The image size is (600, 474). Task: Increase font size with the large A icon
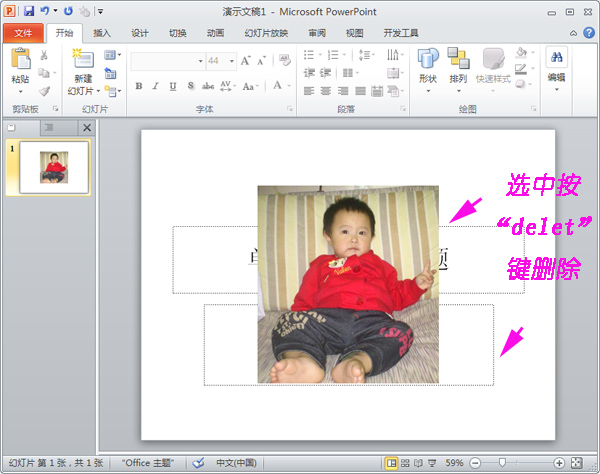click(x=245, y=60)
